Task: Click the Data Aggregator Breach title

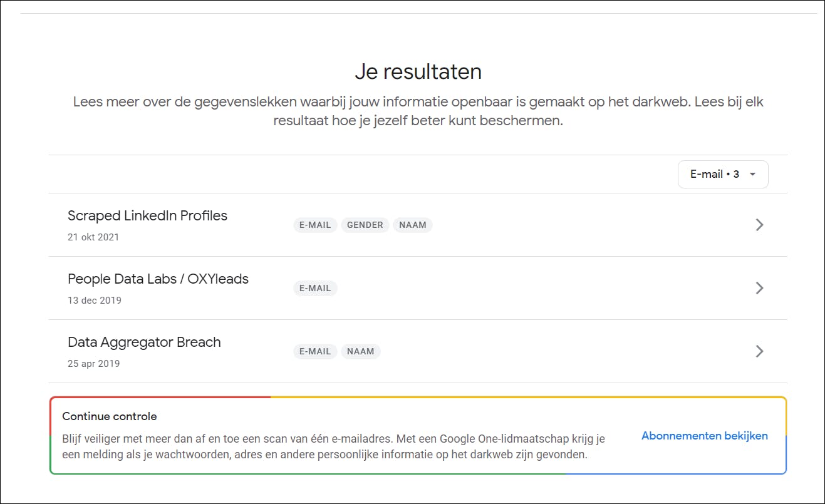Action: [144, 342]
